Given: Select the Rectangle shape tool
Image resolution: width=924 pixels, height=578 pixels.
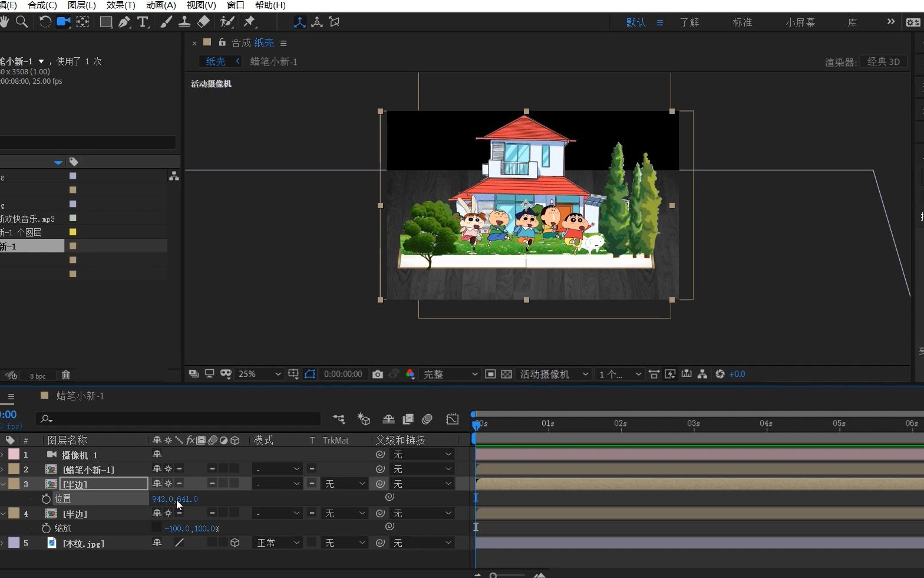Looking at the screenshot, I should pos(106,22).
